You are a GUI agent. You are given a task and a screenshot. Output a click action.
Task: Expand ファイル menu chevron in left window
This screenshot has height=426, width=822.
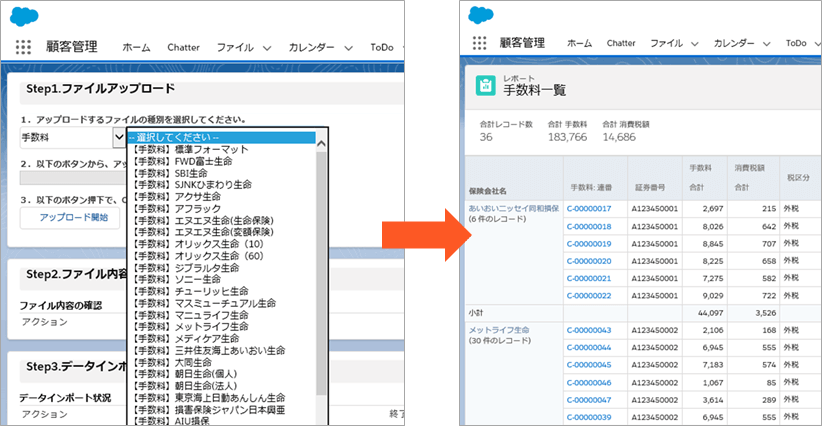coord(267,48)
